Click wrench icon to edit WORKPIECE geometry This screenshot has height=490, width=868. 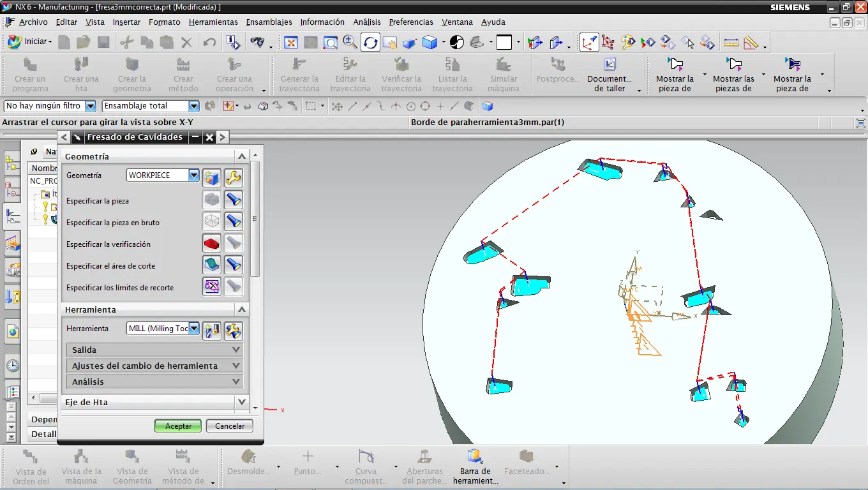(x=234, y=178)
